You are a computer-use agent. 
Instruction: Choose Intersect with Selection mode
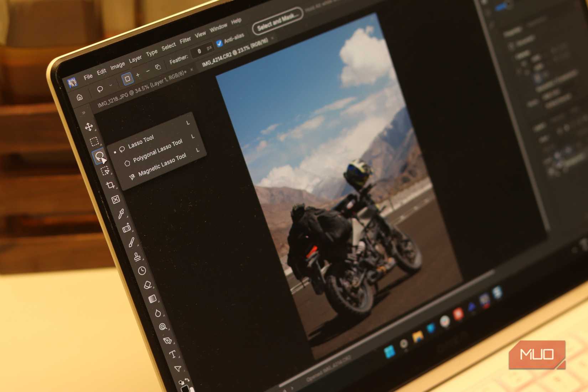[158, 67]
